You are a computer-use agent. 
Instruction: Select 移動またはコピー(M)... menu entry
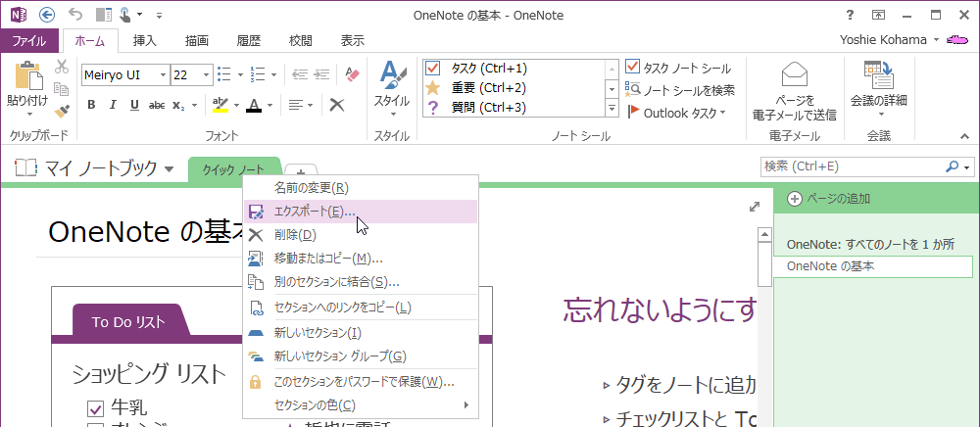tap(360, 259)
